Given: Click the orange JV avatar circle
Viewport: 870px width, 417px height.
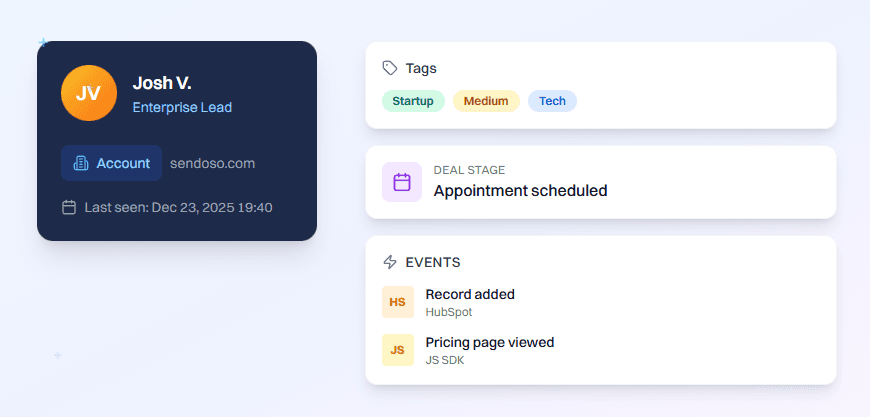Looking at the screenshot, I should tap(89, 94).
